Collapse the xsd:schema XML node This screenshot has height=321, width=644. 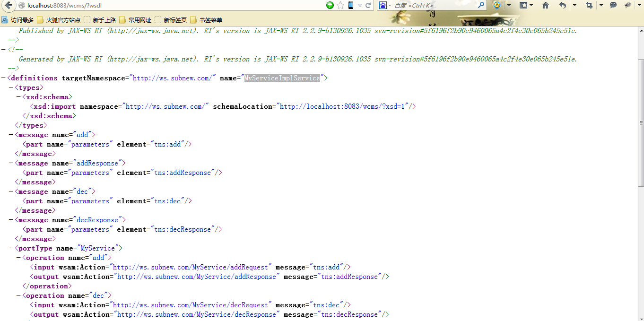click(x=18, y=97)
